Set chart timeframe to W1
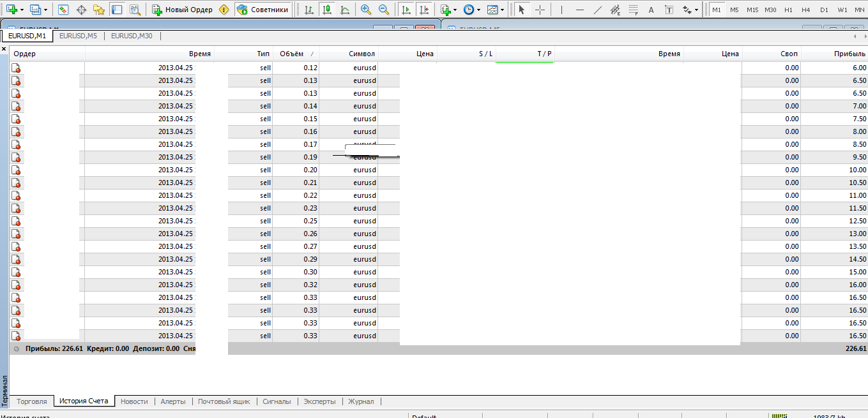This screenshot has width=868, height=418. pos(842,10)
